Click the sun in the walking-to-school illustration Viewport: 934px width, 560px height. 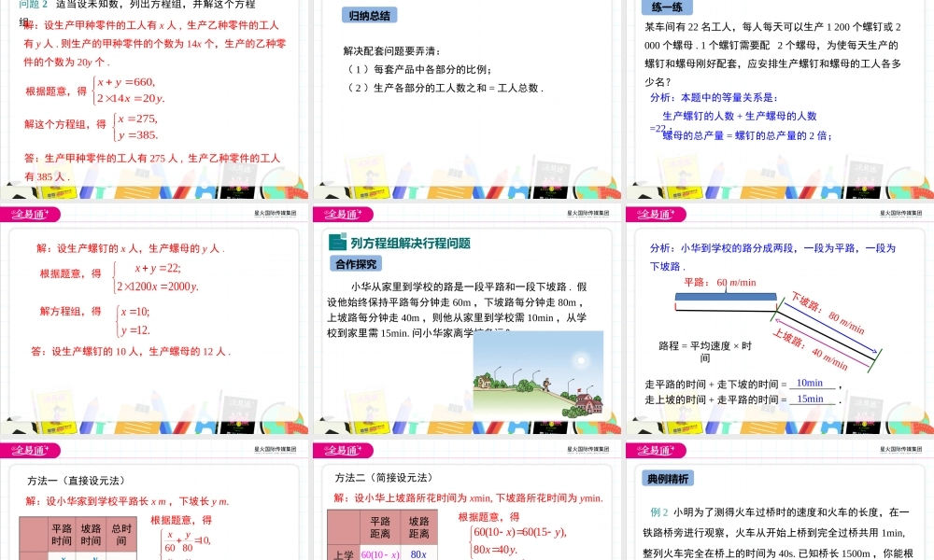[x=580, y=360]
